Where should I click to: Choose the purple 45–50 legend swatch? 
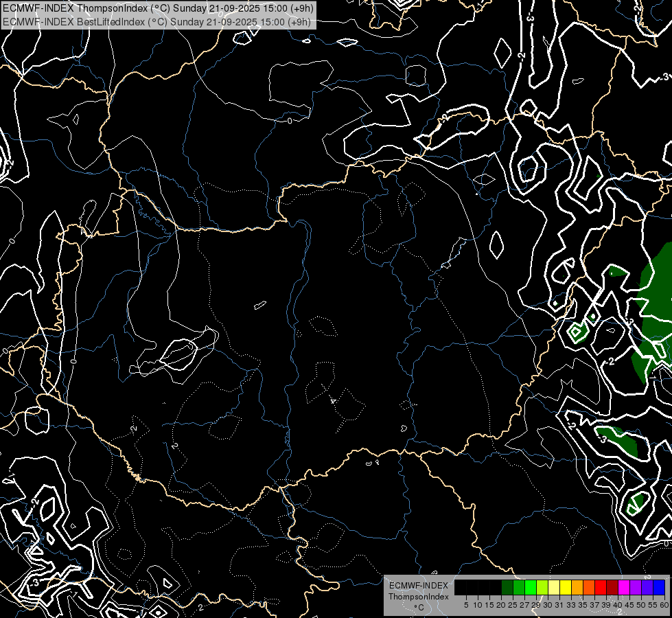click(636, 587)
